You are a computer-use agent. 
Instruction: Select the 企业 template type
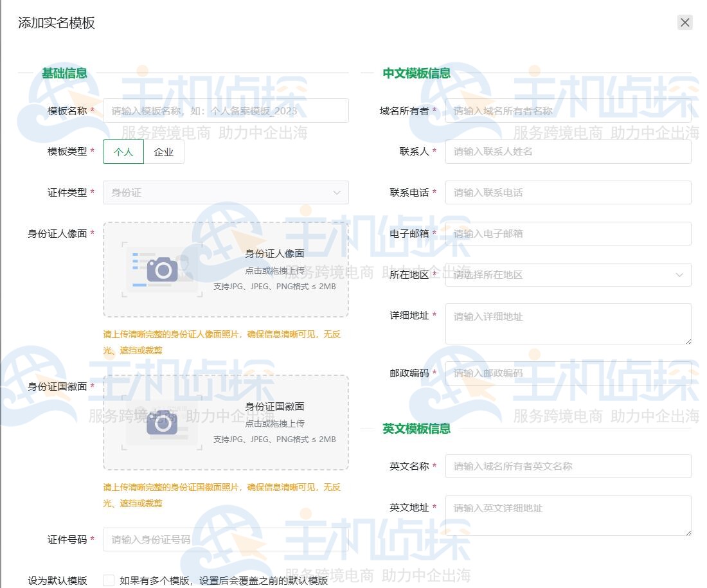(x=164, y=152)
